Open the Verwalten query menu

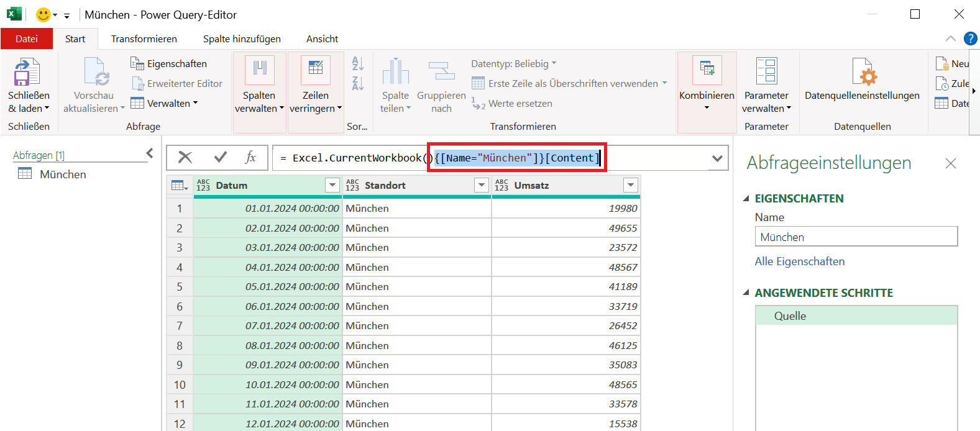(x=164, y=103)
